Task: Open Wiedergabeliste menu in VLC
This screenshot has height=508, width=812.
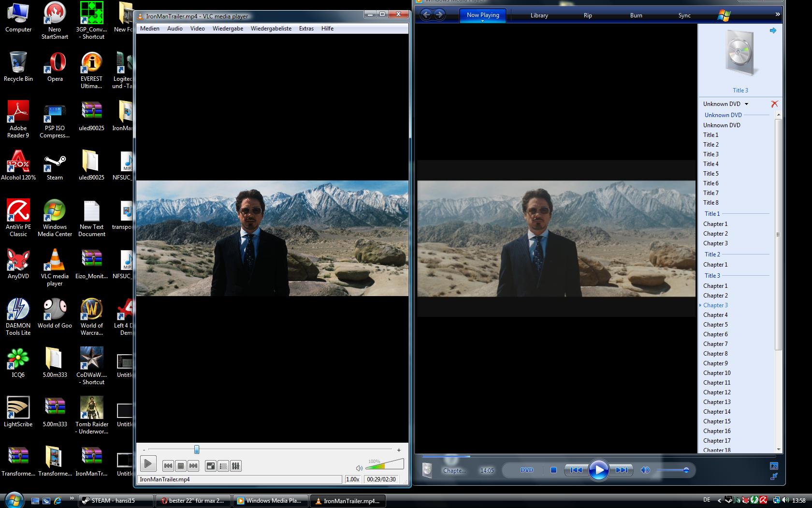Action: click(271, 29)
